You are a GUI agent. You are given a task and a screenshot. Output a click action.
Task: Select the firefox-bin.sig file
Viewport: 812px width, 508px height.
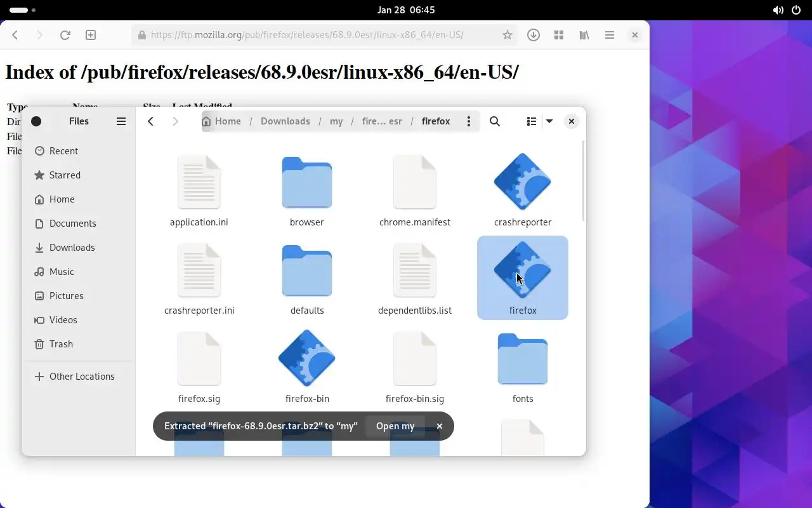[x=415, y=366]
